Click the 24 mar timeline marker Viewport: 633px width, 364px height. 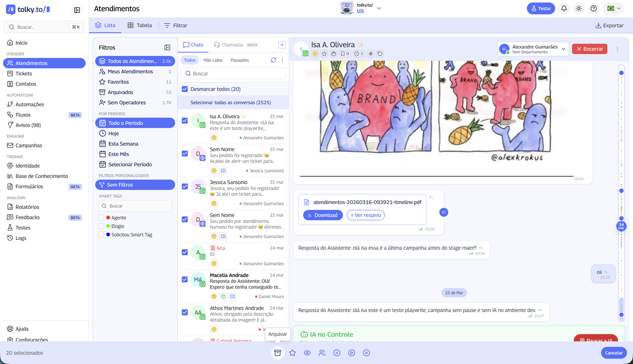pyautogui.click(x=621, y=226)
